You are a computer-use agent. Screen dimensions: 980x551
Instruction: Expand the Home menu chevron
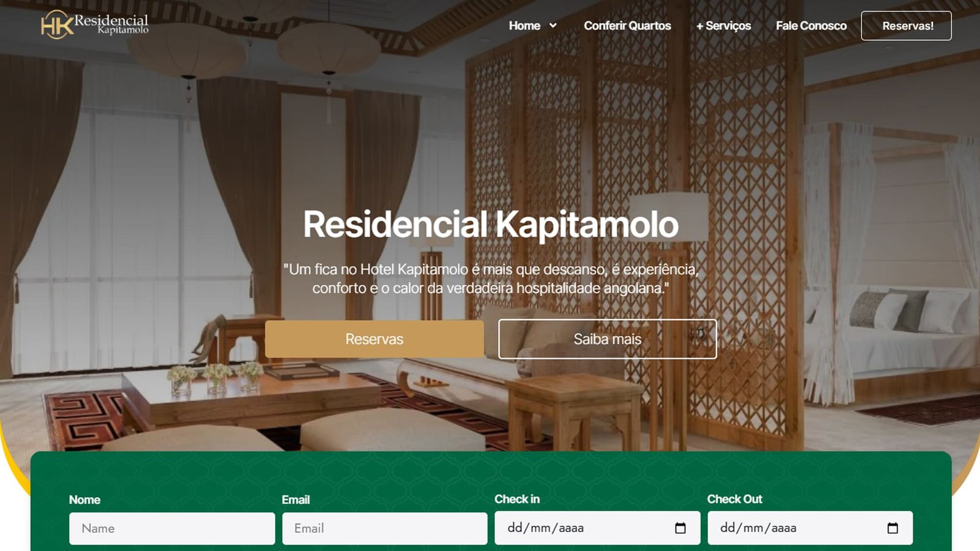[553, 26]
